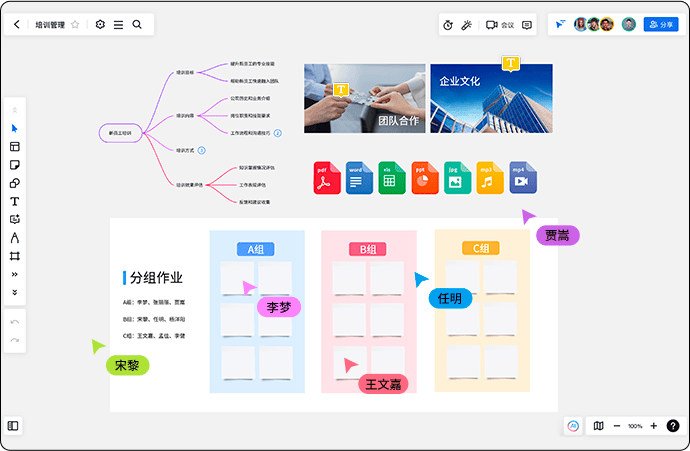This screenshot has width=690, height=451.
Task: Select the mp3 file icon
Action: [490, 178]
